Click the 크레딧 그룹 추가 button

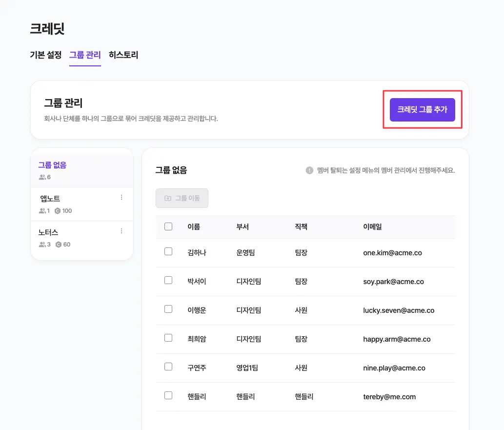422,110
